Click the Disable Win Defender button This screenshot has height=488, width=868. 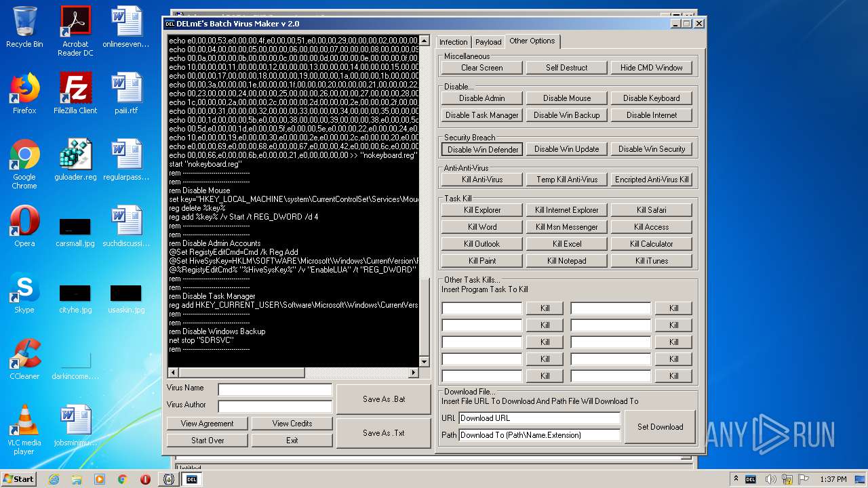[x=481, y=149]
